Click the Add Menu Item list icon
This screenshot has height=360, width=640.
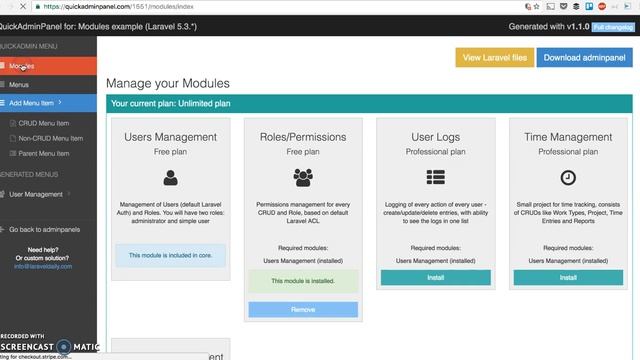click(2, 103)
